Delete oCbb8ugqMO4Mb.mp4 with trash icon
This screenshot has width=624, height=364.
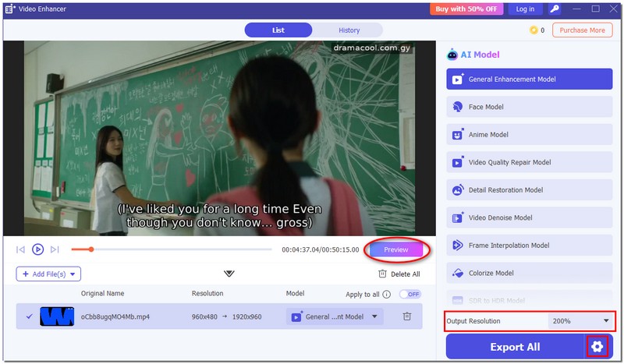pos(406,316)
